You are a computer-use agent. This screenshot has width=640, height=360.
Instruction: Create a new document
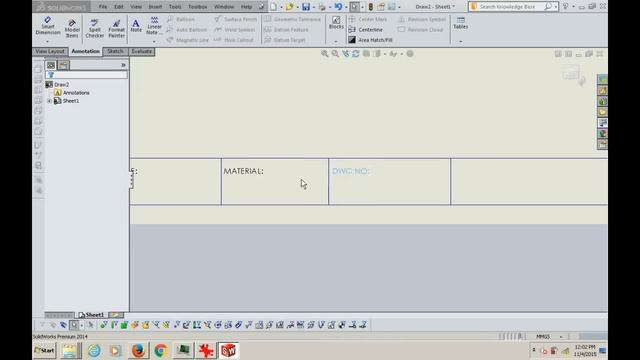273,7
